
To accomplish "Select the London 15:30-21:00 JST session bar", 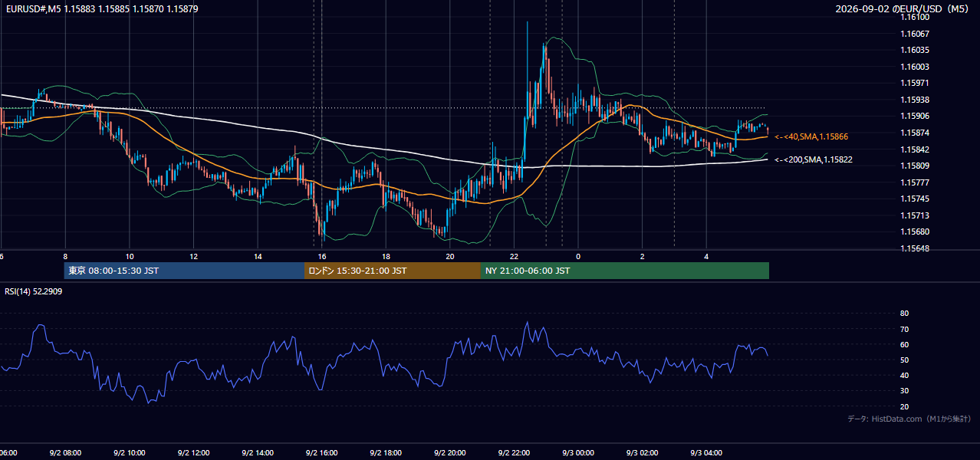I will click(393, 271).
